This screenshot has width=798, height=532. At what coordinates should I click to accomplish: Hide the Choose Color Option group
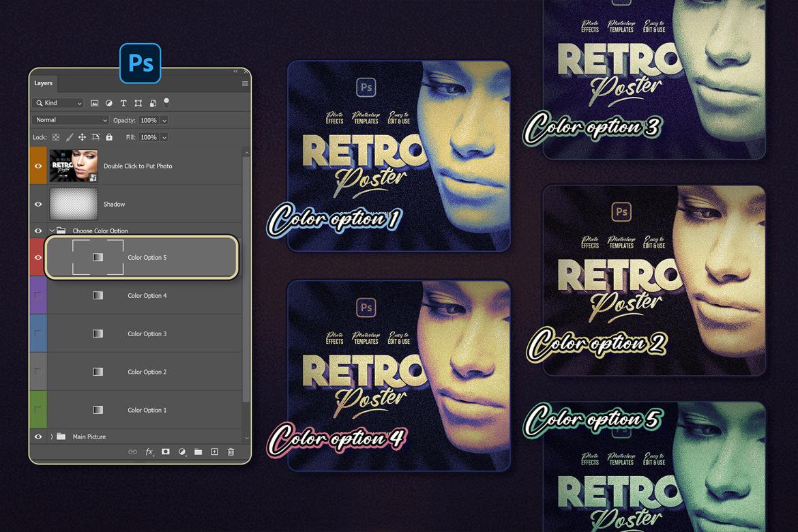pyautogui.click(x=38, y=231)
